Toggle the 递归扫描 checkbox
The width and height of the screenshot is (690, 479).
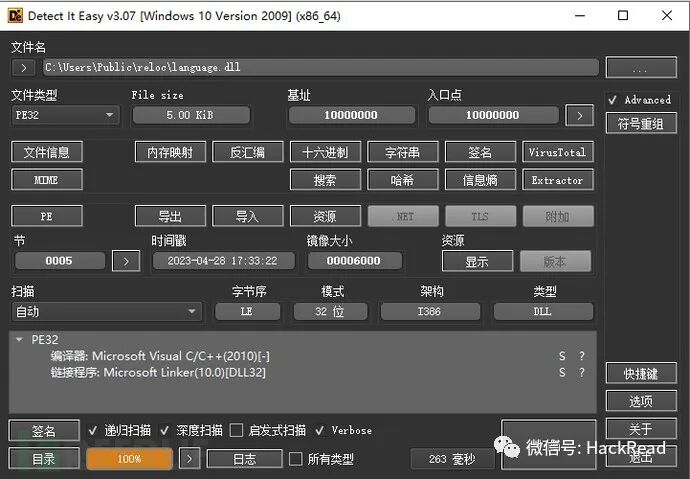tap(92, 430)
